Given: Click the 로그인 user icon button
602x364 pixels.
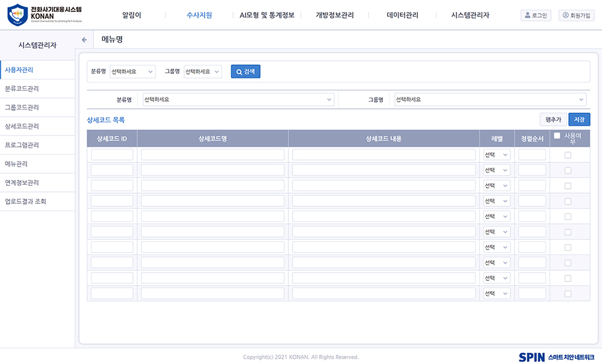Looking at the screenshot, I should (x=535, y=16).
